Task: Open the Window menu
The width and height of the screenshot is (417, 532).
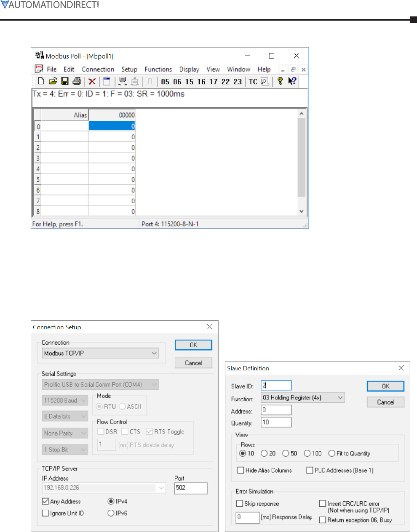Action: pos(239,69)
